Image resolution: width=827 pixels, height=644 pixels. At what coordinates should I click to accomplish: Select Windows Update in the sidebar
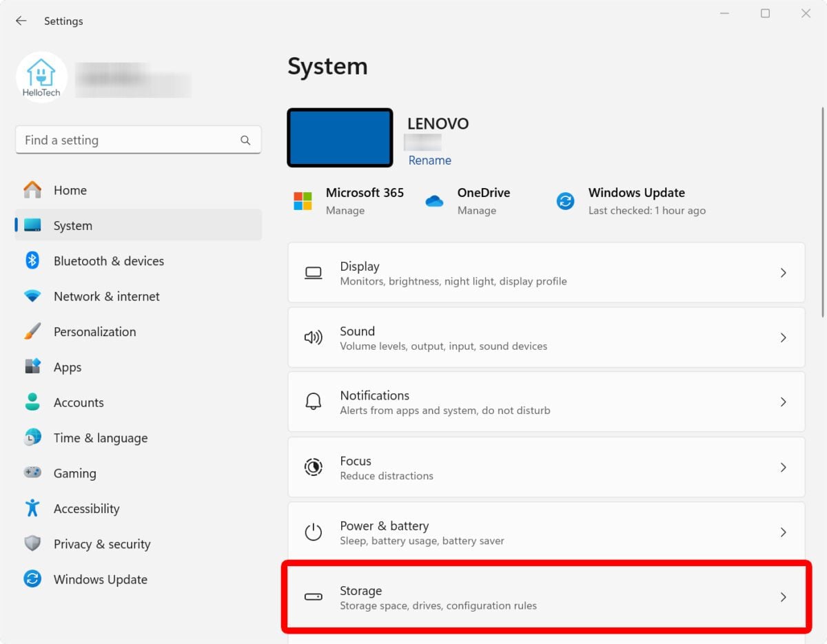[100, 579]
